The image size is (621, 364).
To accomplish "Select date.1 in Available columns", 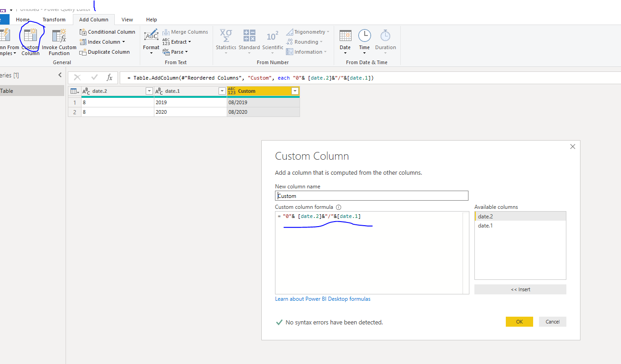I will [520, 226].
